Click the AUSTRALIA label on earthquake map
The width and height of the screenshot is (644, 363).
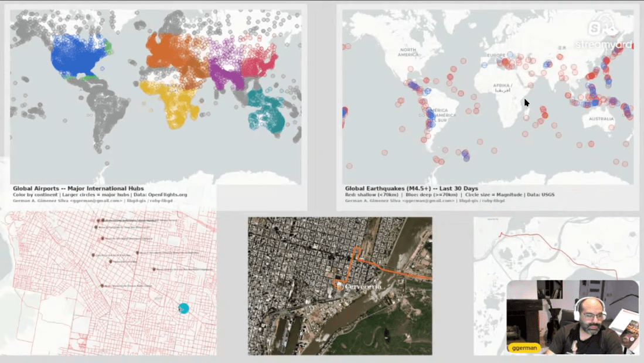601,119
